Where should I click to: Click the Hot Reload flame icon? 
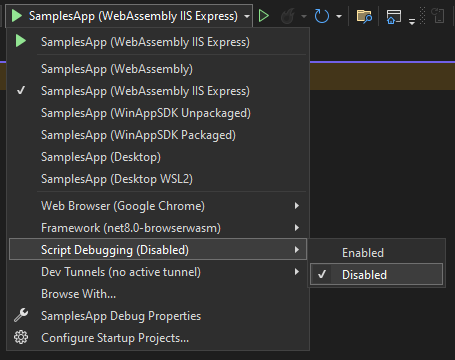288,16
